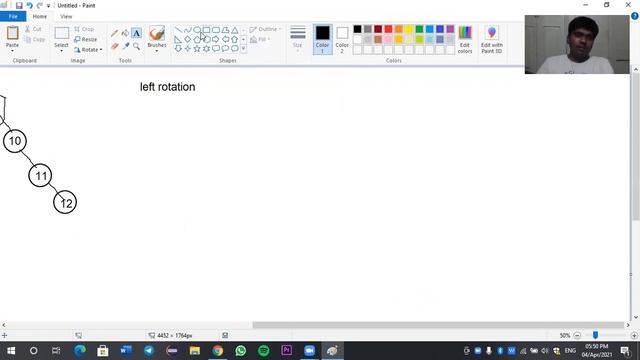Screen dimensions: 640x360
Task: Open the shape Outline dropdown
Action: point(265,29)
